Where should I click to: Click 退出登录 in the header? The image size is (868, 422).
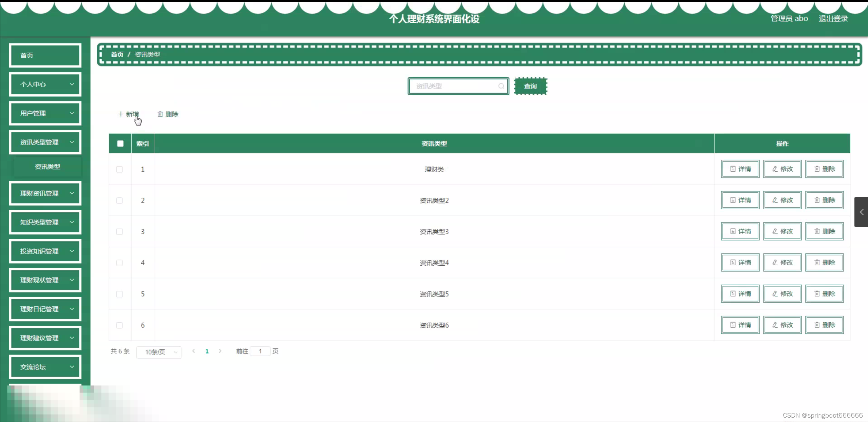tap(833, 19)
